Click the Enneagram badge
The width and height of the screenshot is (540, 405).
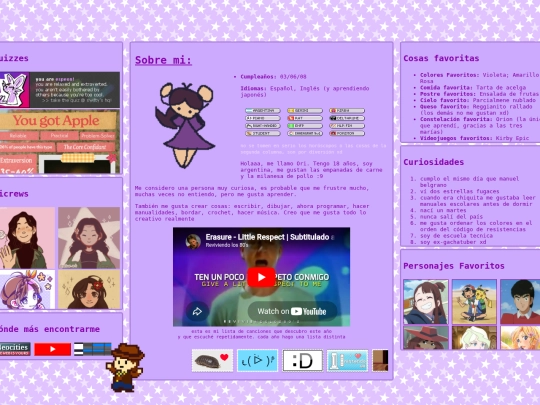(305, 133)
